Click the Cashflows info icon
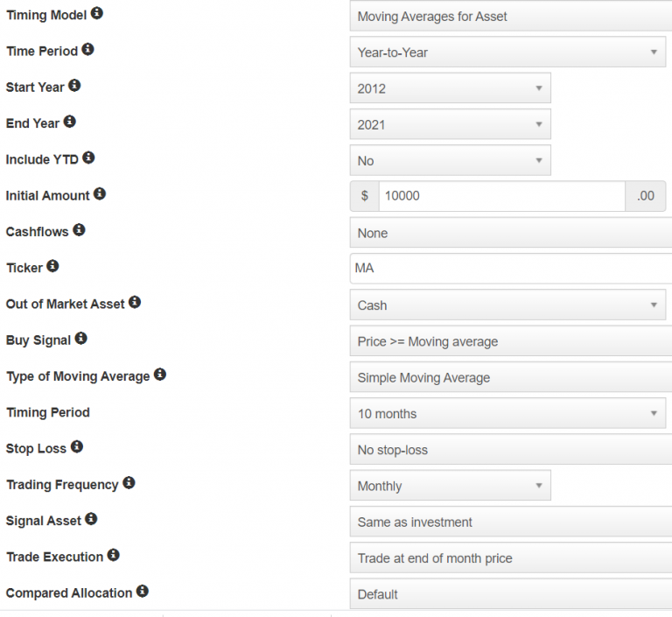672x617 pixels. tap(79, 230)
